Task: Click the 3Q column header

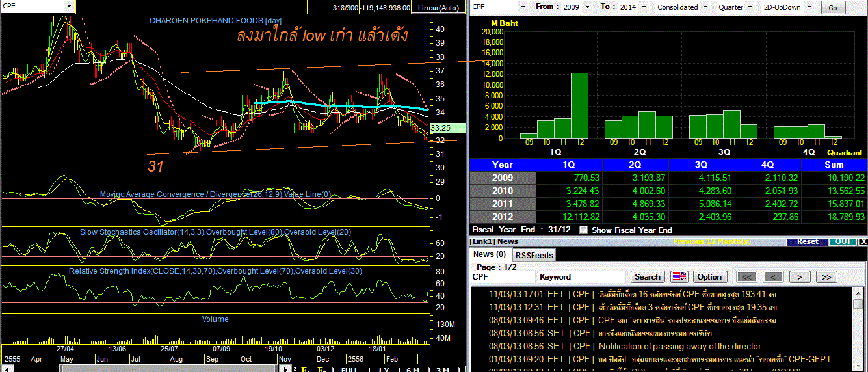Action: point(702,165)
